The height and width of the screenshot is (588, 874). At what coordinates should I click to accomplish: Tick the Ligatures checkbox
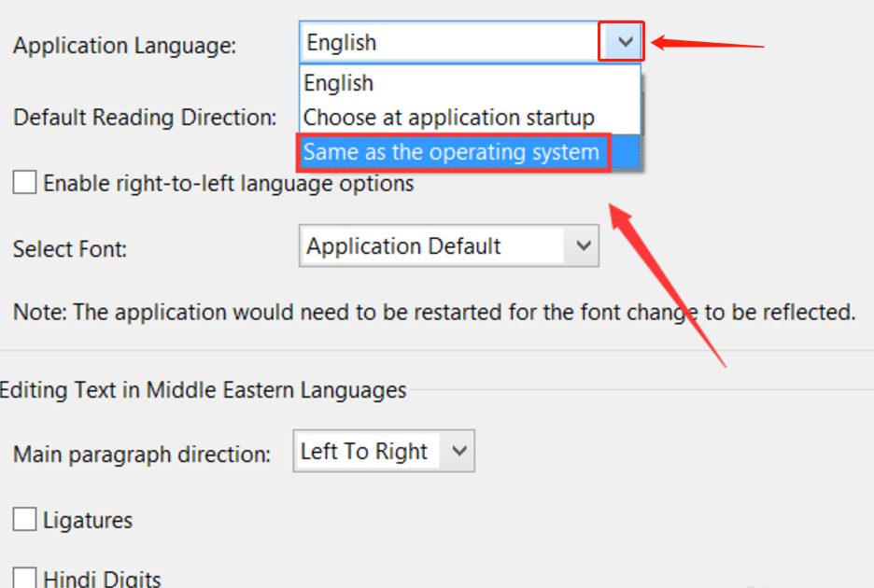point(25,520)
